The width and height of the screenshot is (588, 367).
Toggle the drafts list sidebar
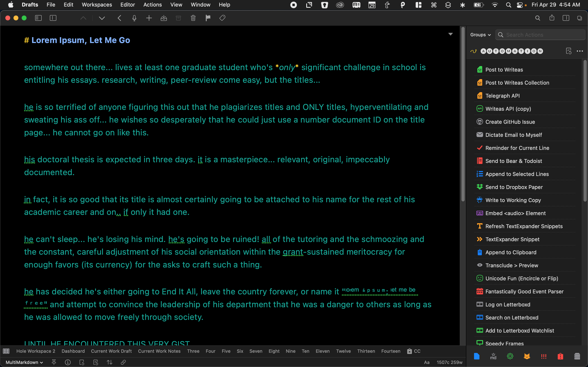(38, 18)
